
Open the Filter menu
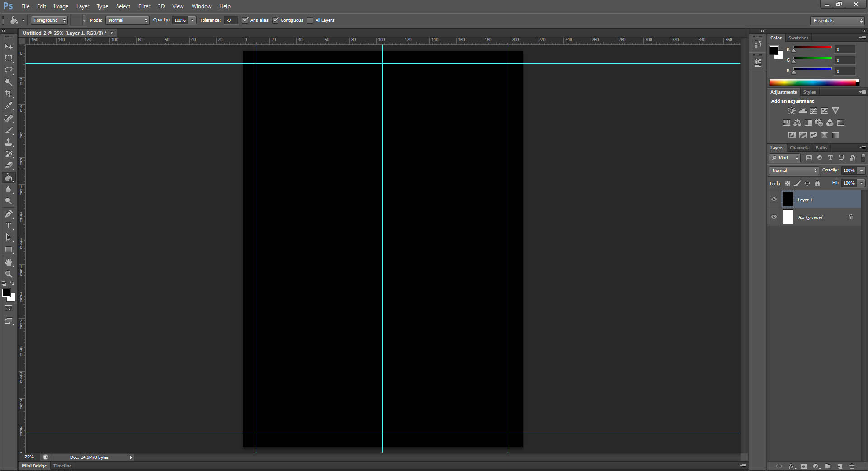click(144, 6)
